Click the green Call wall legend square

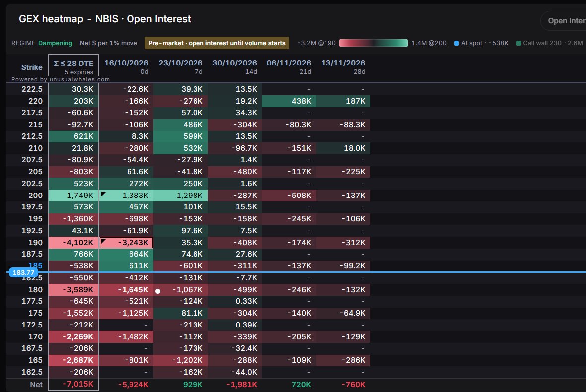[x=519, y=43]
